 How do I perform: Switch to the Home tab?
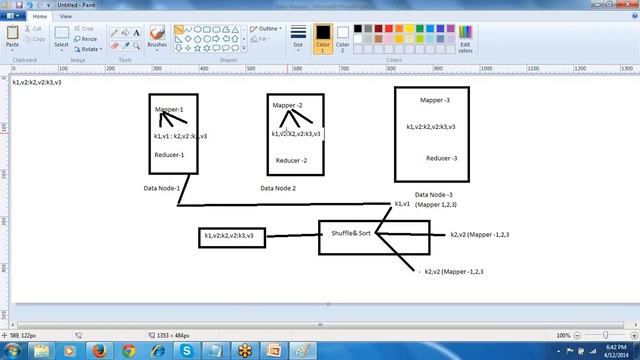pyautogui.click(x=40, y=16)
